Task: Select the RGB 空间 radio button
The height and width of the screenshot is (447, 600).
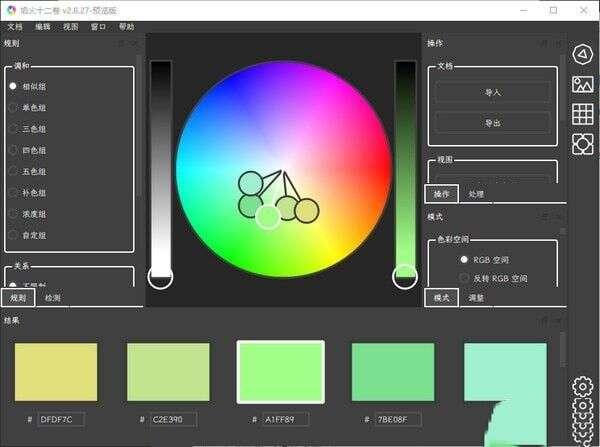Action: 464,259
